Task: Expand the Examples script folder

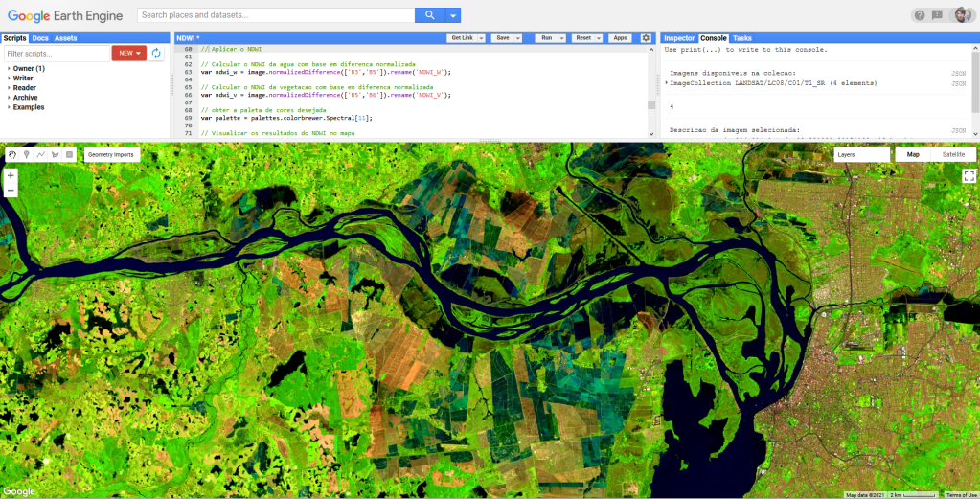Action: point(10,107)
